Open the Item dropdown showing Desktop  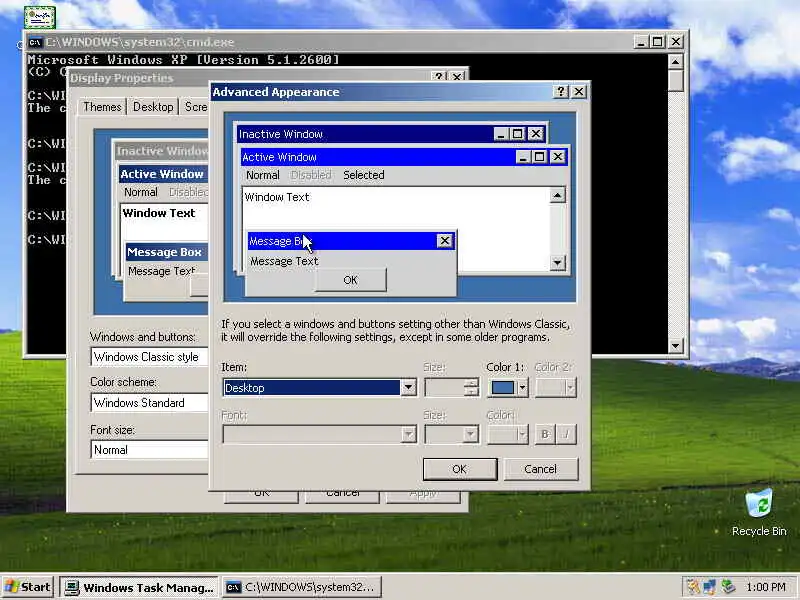319,388
